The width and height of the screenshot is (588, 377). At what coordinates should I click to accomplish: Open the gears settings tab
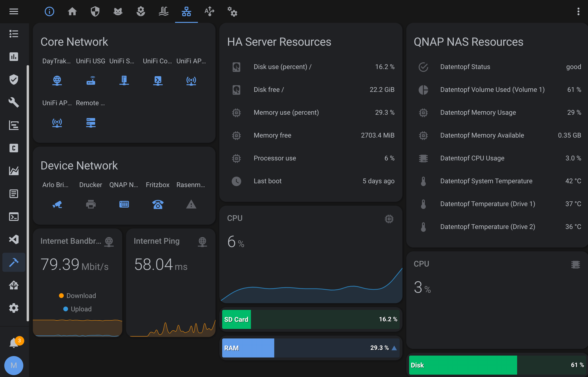click(232, 11)
